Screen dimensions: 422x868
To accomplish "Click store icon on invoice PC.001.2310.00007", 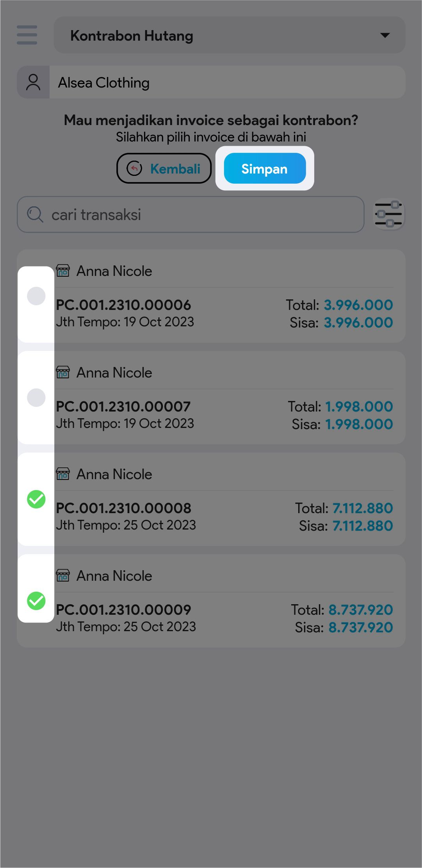I will coord(63,372).
